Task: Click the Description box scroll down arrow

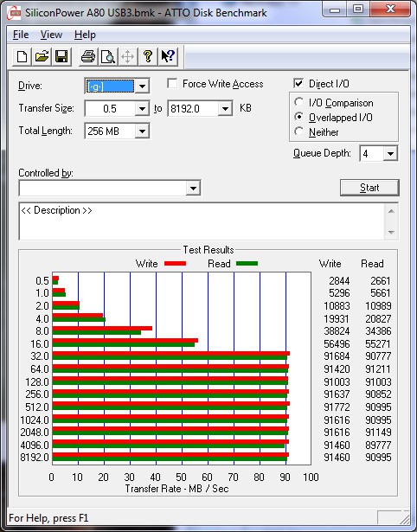Action: tap(391, 233)
